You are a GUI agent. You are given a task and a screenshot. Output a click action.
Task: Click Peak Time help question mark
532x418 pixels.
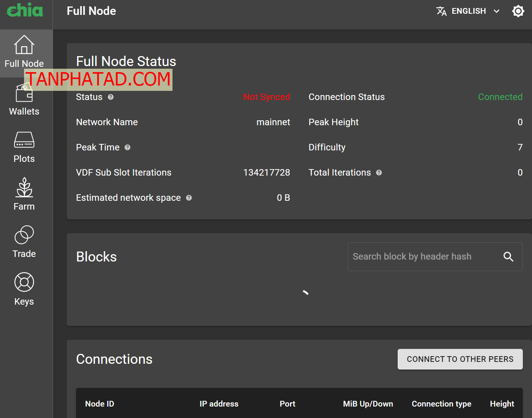click(127, 147)
